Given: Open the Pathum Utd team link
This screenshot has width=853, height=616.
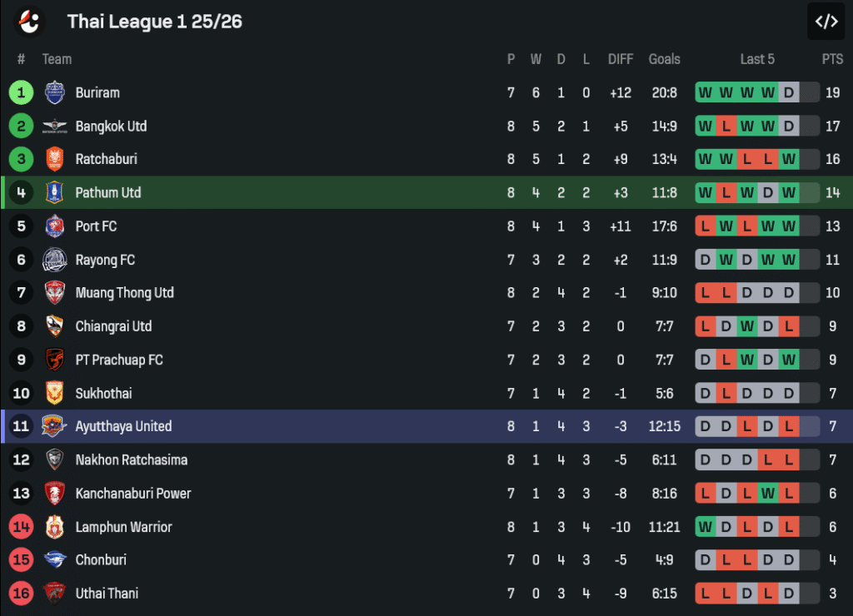Looking at the screenshot, I should [x=108, y=192].
